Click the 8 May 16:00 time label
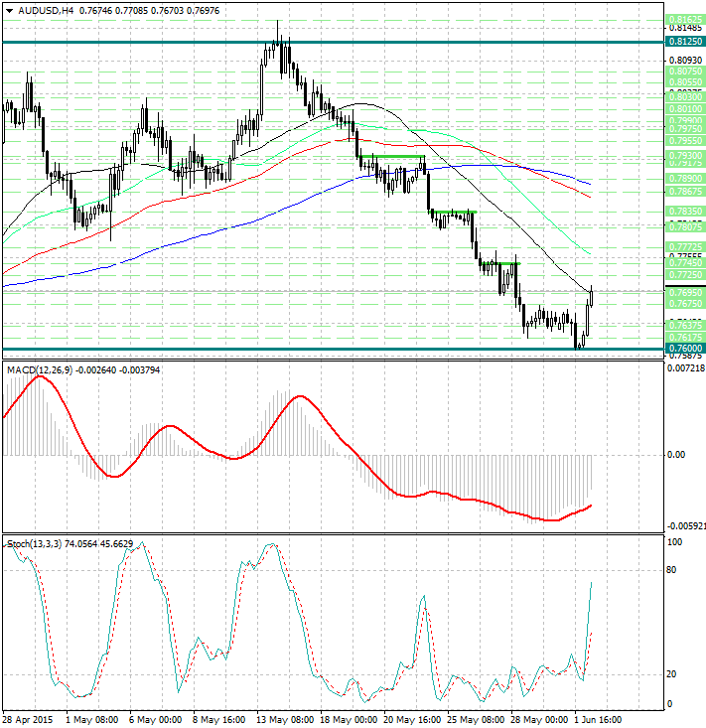706x728 pixels. point(219,720)
